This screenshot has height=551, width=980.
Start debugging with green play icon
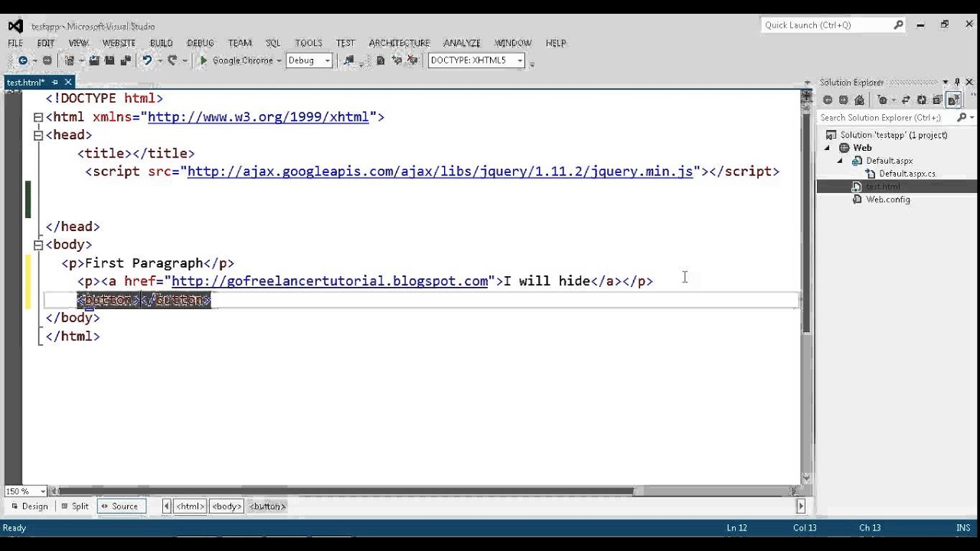point(203,60)
